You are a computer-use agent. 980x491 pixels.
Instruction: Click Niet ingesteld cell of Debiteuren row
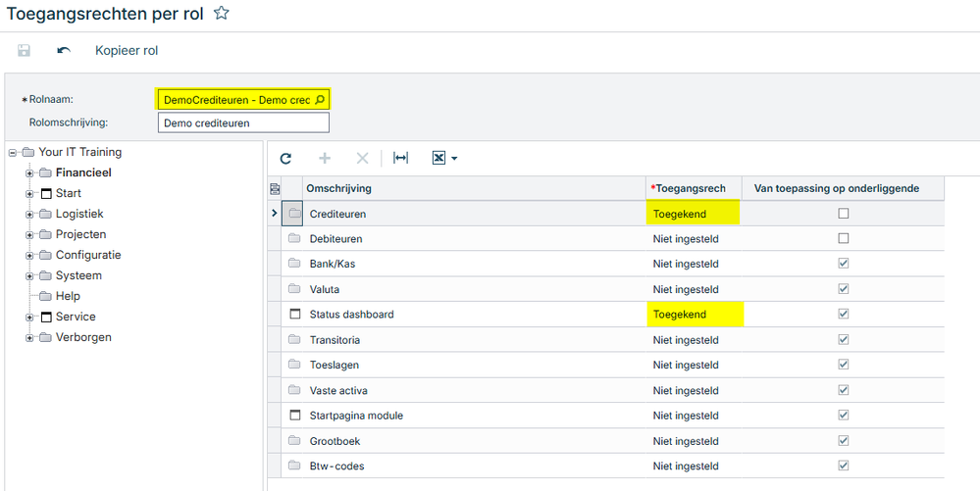[694, 238]
